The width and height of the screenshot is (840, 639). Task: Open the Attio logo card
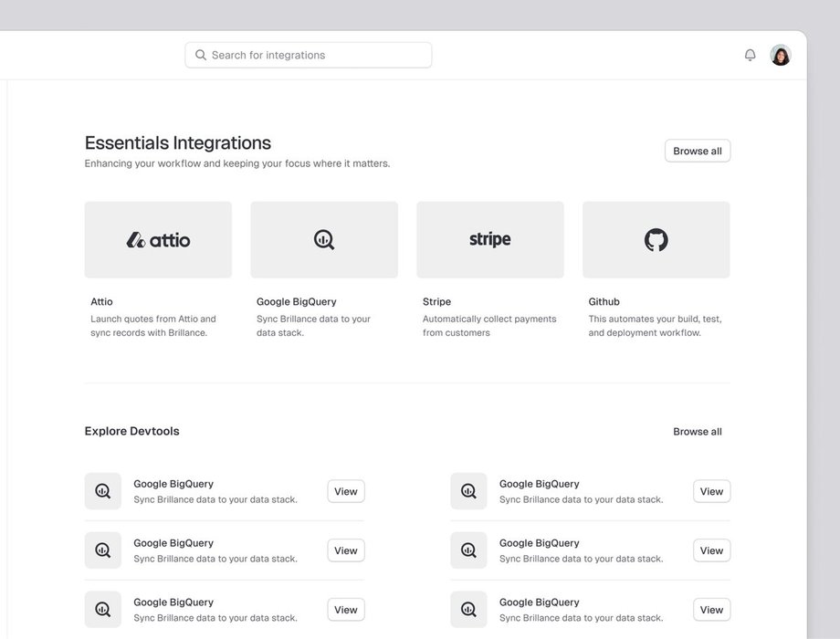click(158, 240)
